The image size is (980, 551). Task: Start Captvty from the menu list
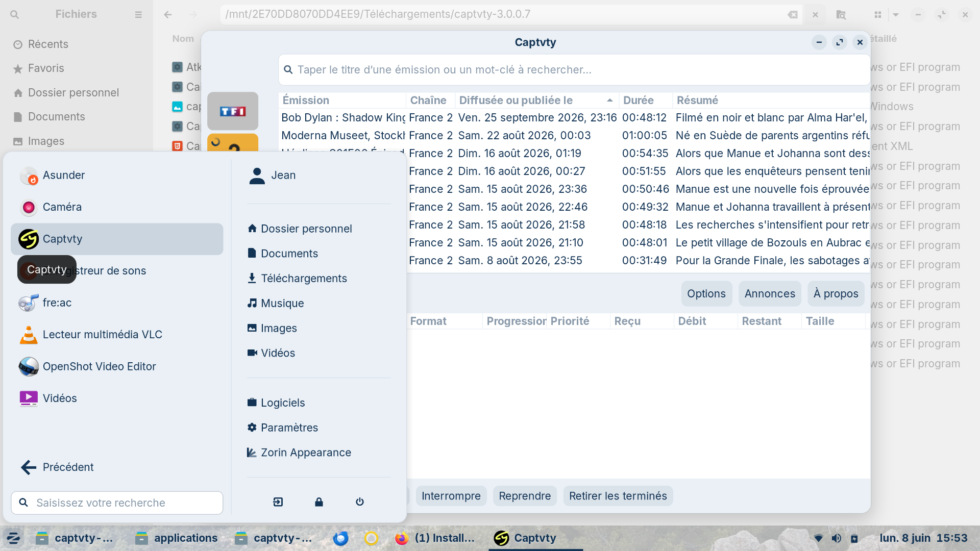[x=117, y=239]
